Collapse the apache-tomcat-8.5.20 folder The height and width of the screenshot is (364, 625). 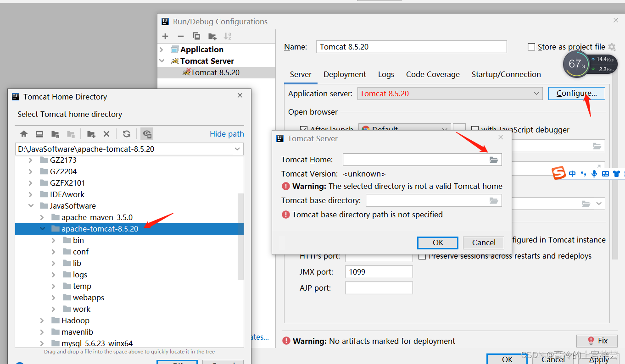click(x=42, y=229)
